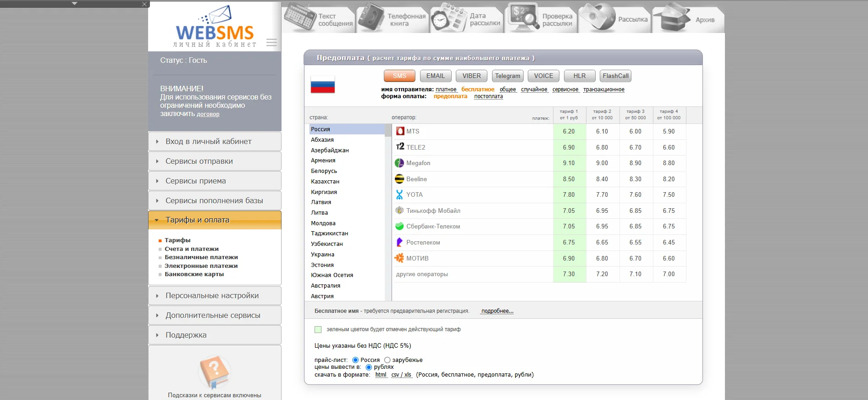This screenshot has height=400, width=868.
Task: Download price list in html format
Action: pyautogui.click(x=381, y=375)
